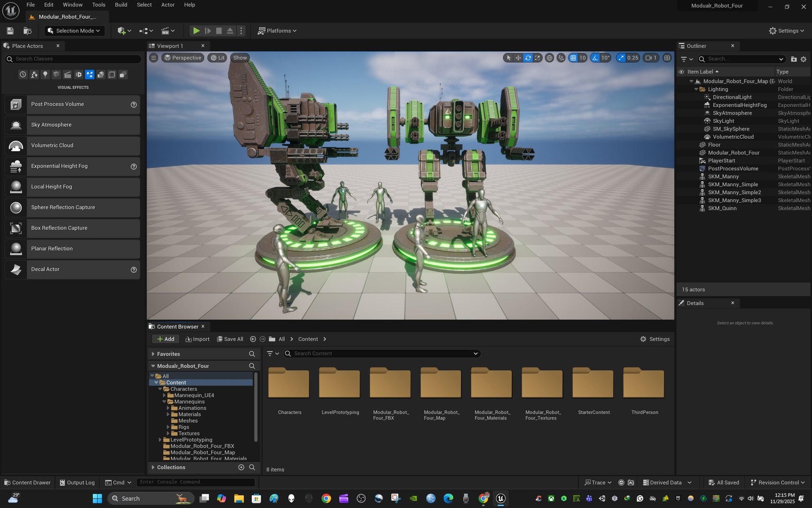Open the Actor menu
The width and height of the screenshot is (812, 508).
(x=168, y=5)
